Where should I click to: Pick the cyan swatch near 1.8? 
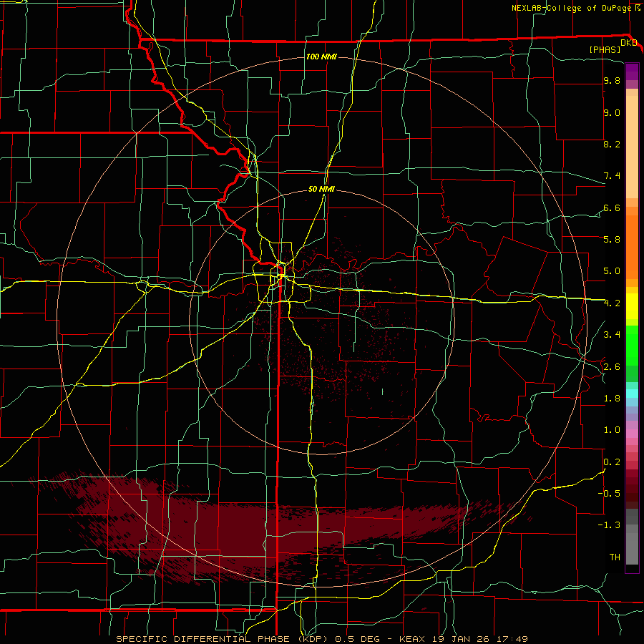(632, 394)
